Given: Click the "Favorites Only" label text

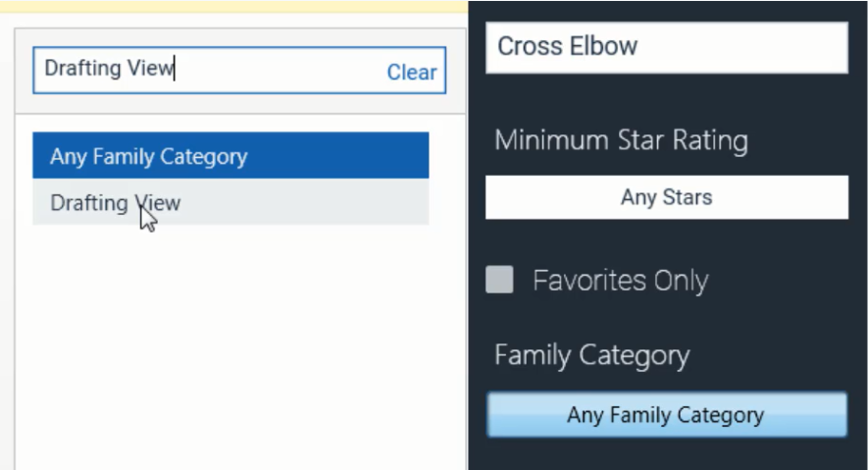Looking at the screenshot, I should click(x=620, y=281).
